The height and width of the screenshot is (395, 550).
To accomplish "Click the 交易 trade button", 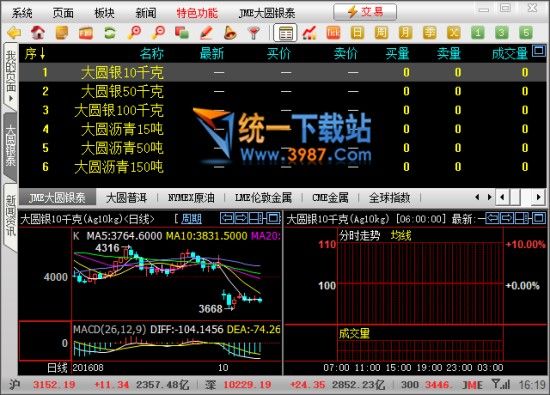I will coord(365,12).
